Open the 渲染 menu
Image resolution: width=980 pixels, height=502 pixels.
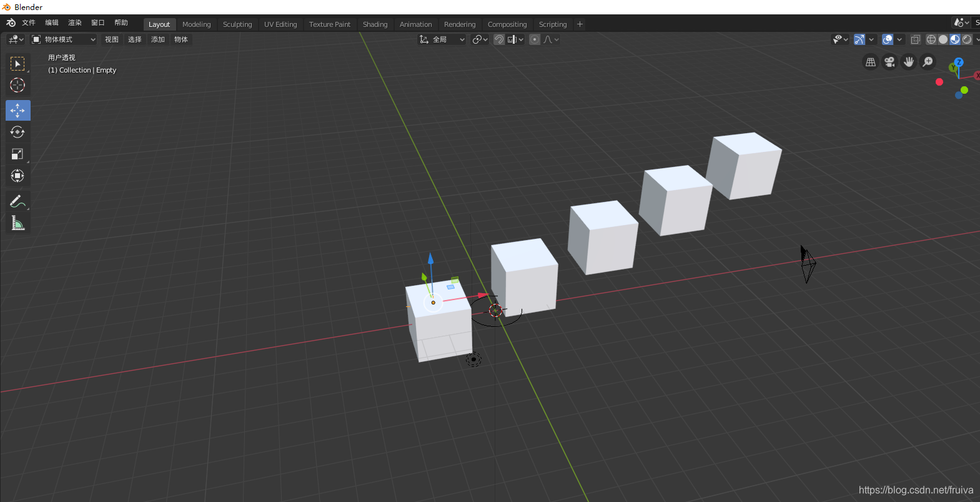pos(75,23)
